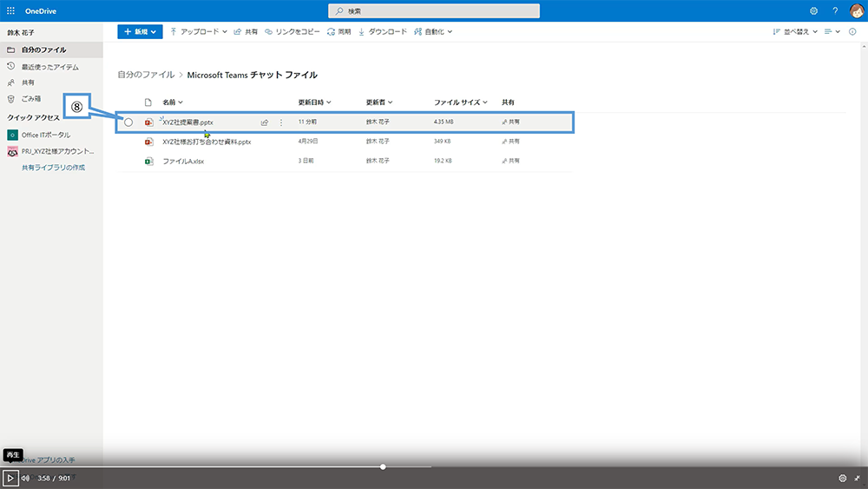
Task: Click 4.35 MB size cell
Action: click(x=444, y=122)
